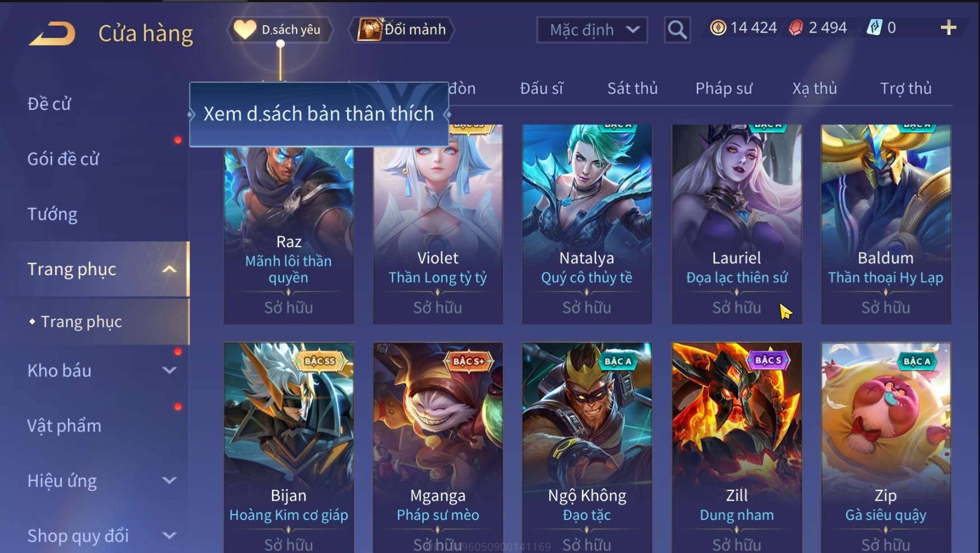Open the Mặc định sort dropdown
Screen dimensions: 980x553
(592, 30)
